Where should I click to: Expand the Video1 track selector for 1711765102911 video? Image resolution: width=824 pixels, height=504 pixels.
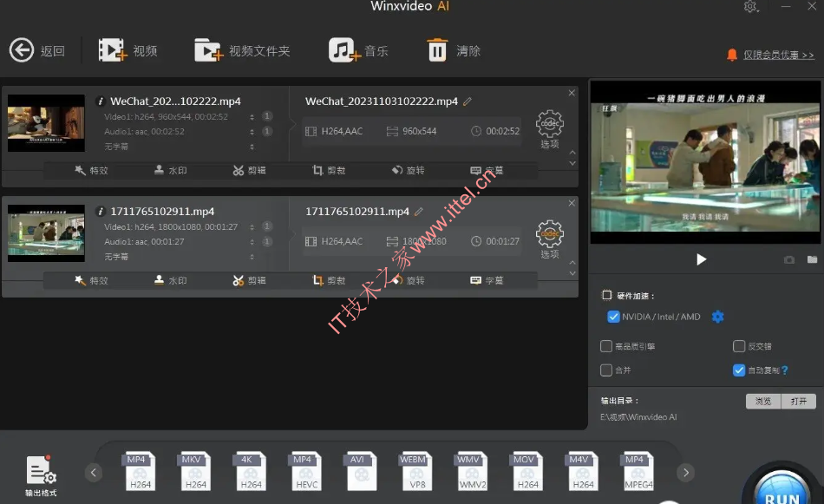pos(252,227)
